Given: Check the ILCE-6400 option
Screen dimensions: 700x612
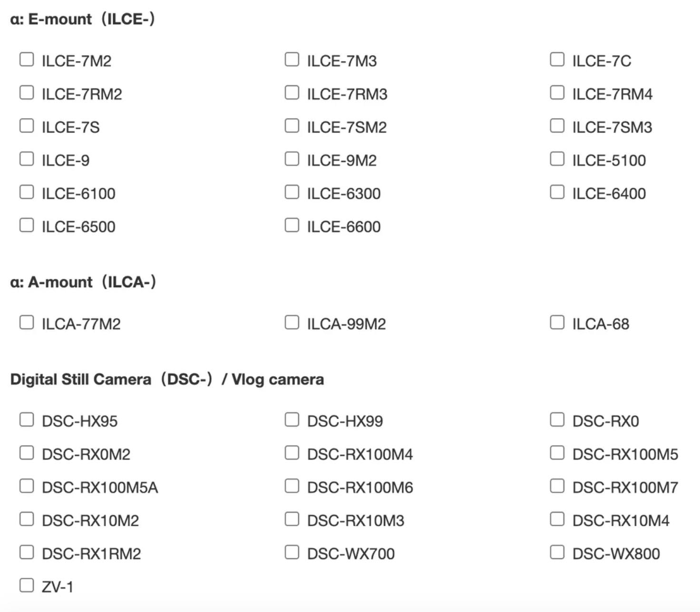Looking at the screenshot, I should click(557, 192).
